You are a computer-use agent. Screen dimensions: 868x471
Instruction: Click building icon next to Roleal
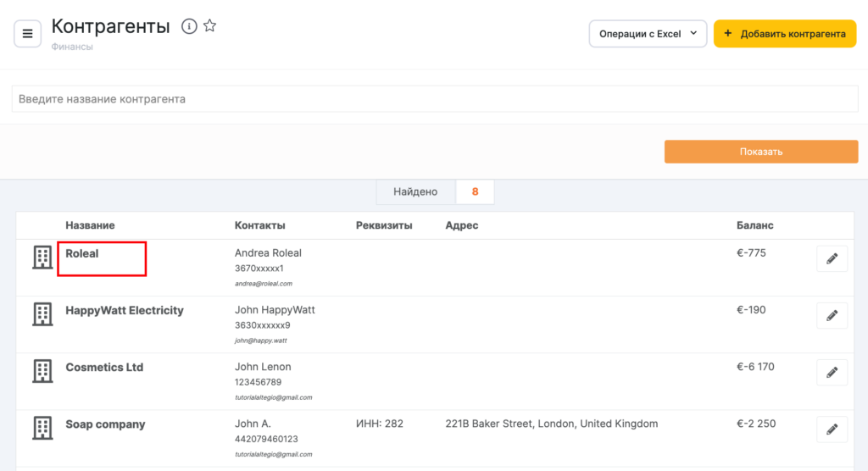coord(42,258)
